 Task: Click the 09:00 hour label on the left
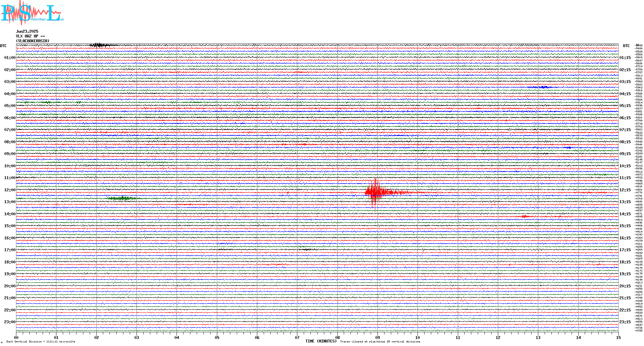(x=10, y=154)
